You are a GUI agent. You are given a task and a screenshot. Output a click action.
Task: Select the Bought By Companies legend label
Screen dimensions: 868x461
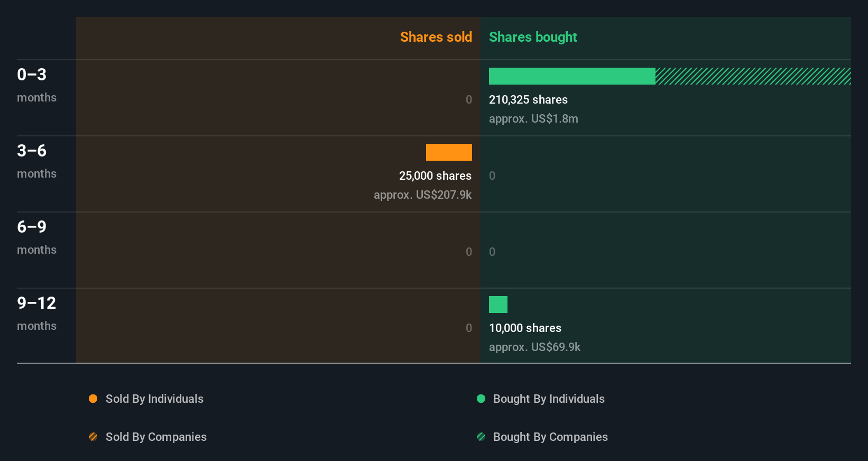[x=550, y=437]
